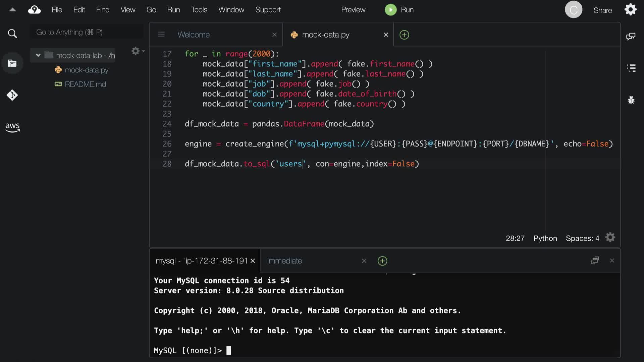The height and width of the screenshot is (362, 644).
Task: Maximize the terminal pane
Action: (595, 260)
